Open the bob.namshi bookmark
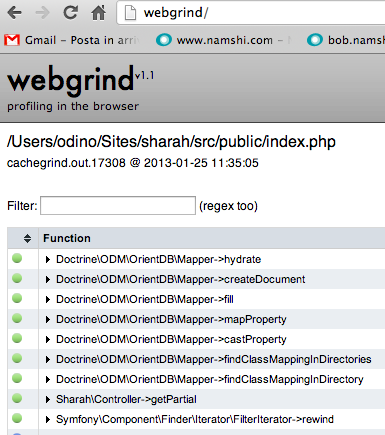385x435 pixels. click(x=346, y=40)
